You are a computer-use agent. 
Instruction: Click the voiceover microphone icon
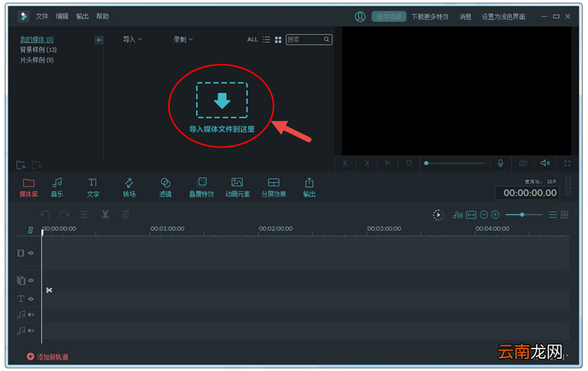[x=500, y=163]
